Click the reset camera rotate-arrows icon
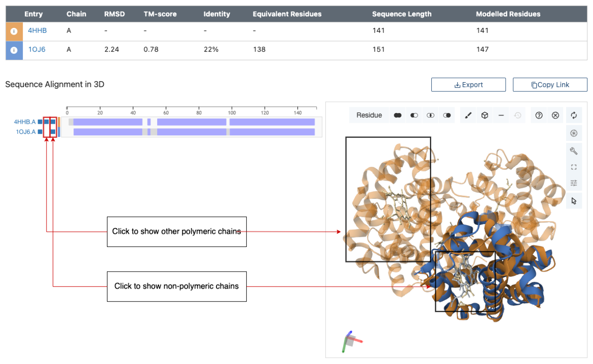Viewport: 593px width, 364px height. [x=574, y=116]
